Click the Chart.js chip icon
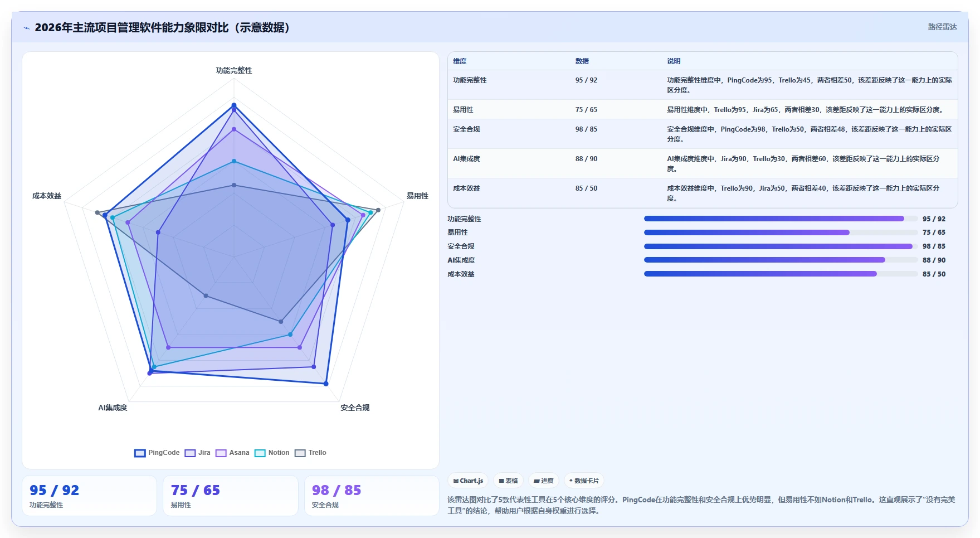 click(x=456, y=481)
